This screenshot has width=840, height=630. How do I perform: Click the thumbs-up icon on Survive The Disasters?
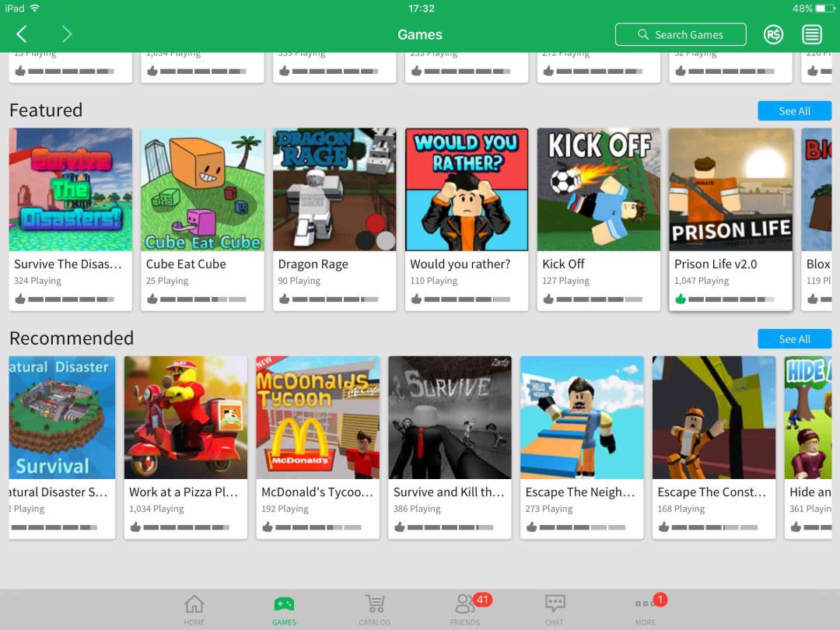click(19, 299)
